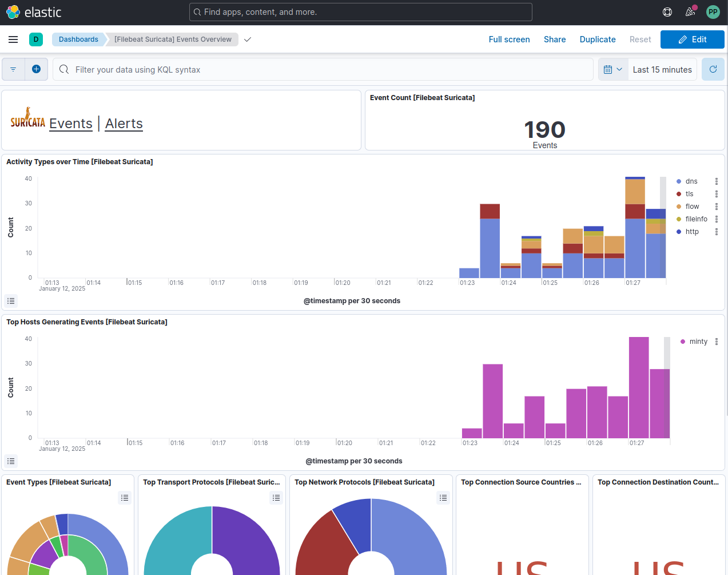Open the options dots for fileinfo legend
This screenshot has height=575, width=728.
(717, 219)
